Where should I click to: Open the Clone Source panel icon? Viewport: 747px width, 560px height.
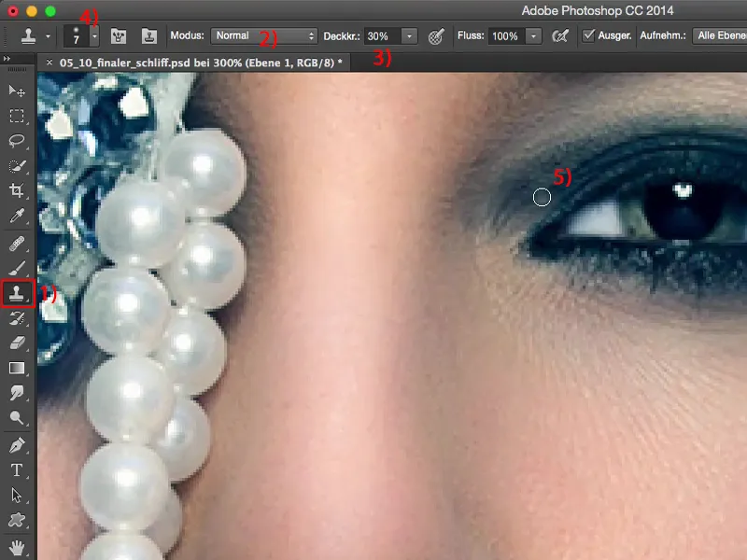[x=149, y=36]
